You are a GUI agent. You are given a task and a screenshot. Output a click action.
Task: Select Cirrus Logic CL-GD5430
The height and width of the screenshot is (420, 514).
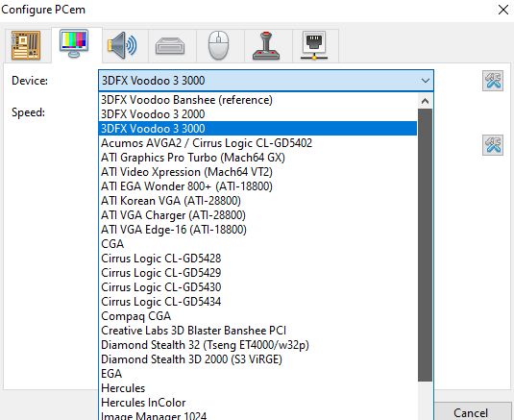click(257, 287)
